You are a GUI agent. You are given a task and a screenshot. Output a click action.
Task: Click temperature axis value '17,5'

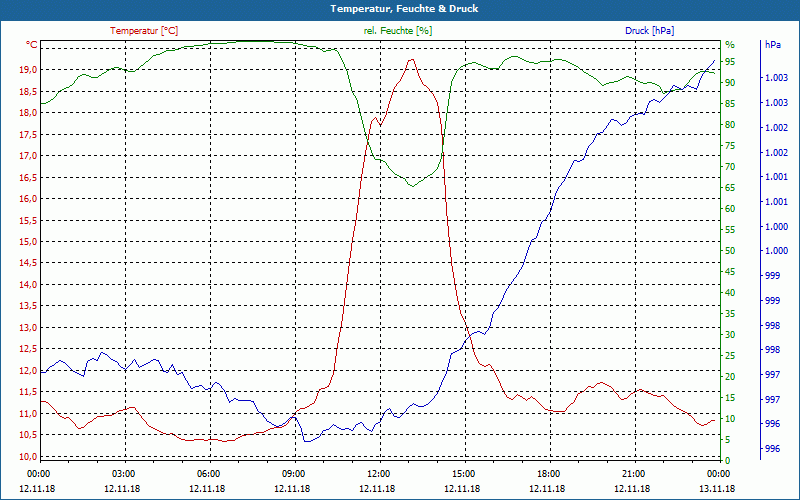(28, 134)
